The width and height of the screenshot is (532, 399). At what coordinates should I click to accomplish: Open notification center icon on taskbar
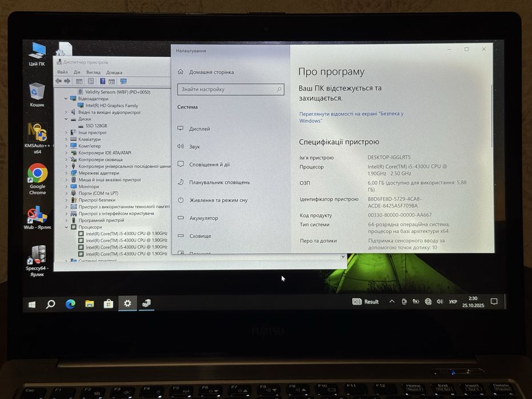point(494,302)
